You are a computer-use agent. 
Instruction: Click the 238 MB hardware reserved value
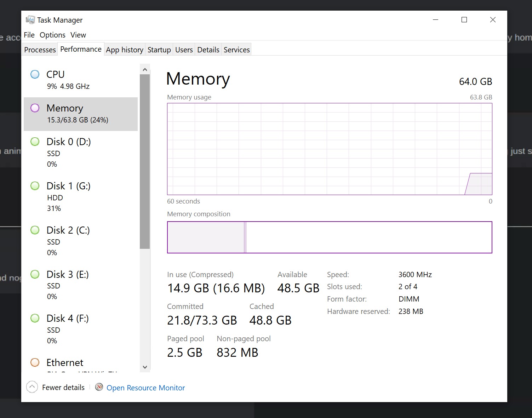coord(411,311)
